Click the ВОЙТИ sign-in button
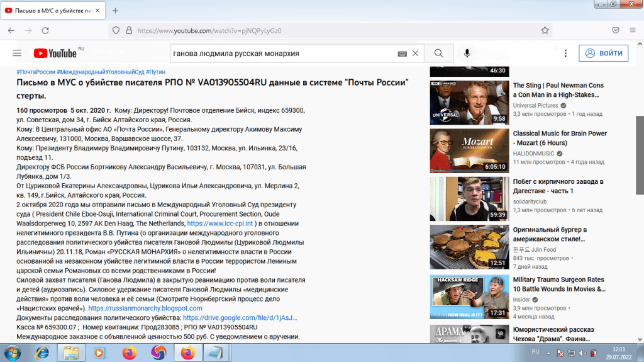 tap(604, 54)
